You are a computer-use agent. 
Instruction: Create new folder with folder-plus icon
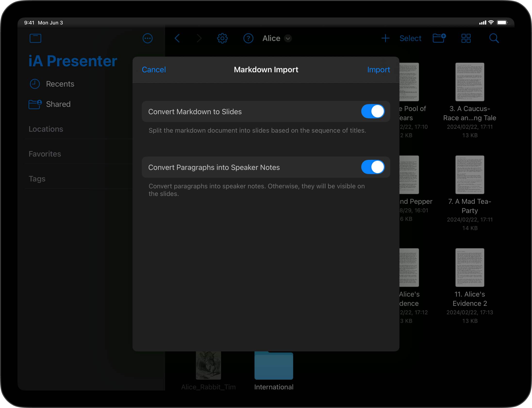click(x=439, y=38)
